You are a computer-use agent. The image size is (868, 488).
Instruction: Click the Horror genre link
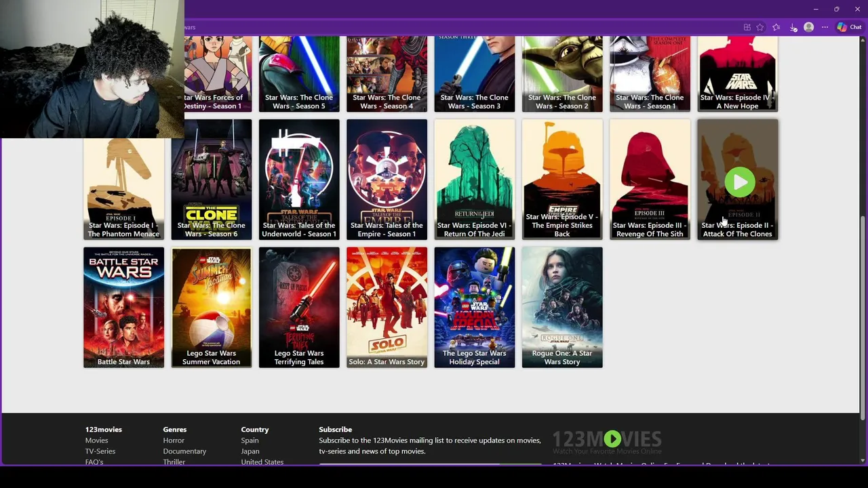[174, 441]
